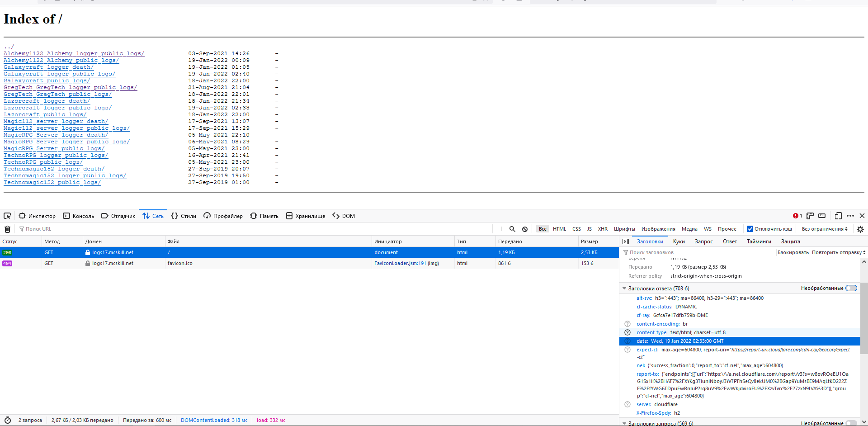Screen dimensions: 868x426
Task: Pause network recording
Action: pos(500,229)
